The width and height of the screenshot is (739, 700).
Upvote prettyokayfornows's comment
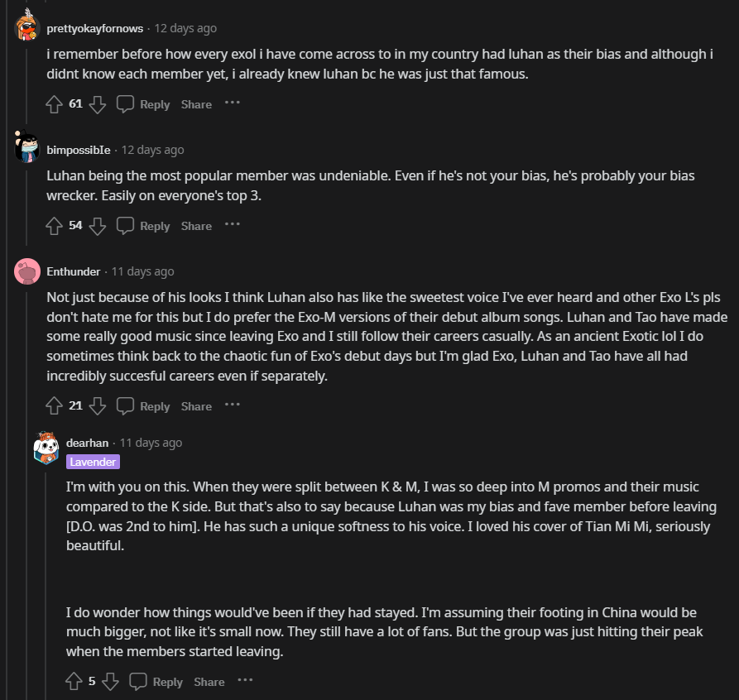[x=55, y=104]
